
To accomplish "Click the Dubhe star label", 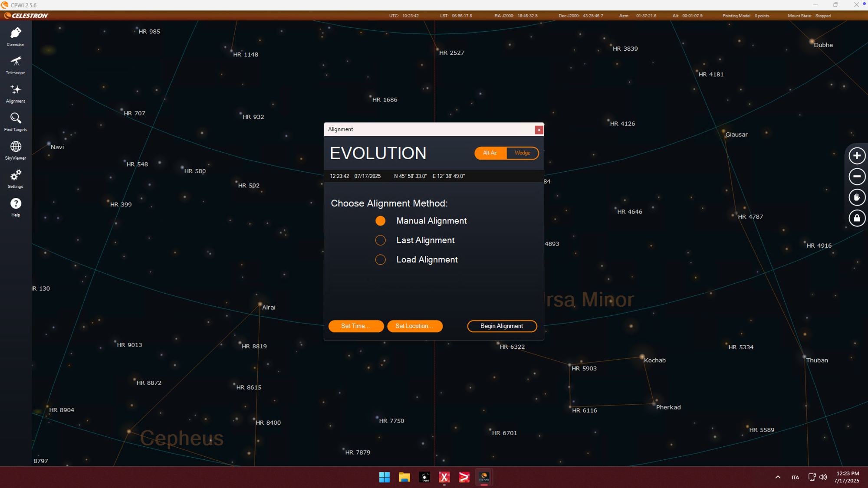I will tap(823, 45).
